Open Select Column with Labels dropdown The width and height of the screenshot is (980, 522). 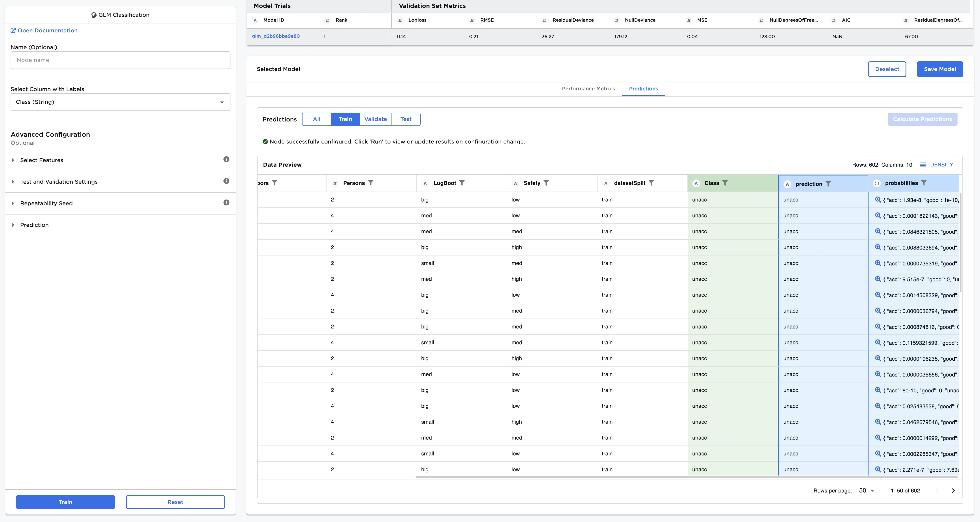pyautogui.click(x=120, y=102)
